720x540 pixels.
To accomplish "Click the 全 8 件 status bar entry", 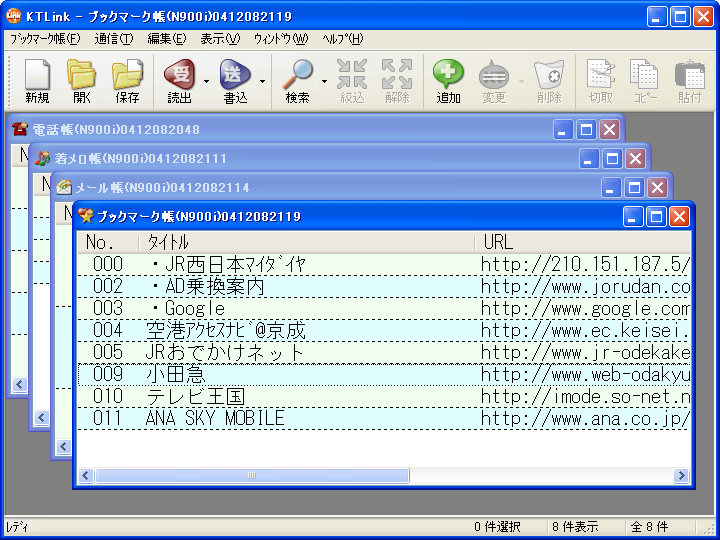I will click(x=650, y=527).
